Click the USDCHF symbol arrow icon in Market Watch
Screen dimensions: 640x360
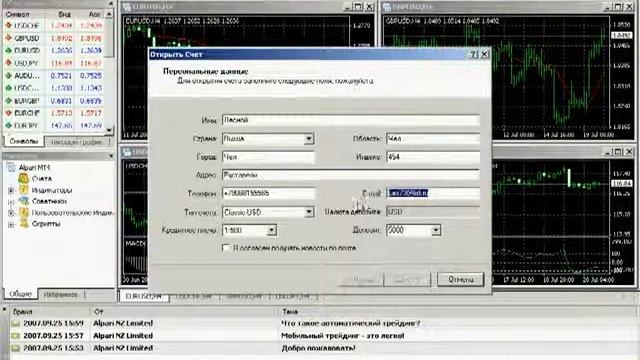pos(8,26)
